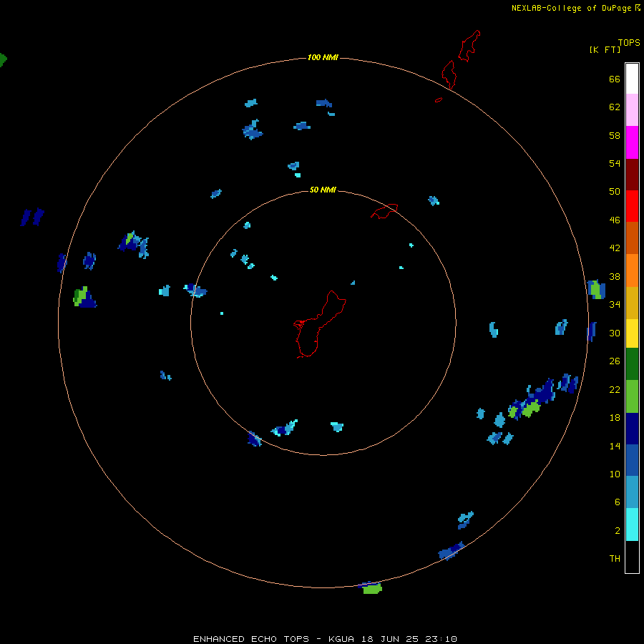Click the 66 value on the legend
Screen dimensions: 644x644
pos(615,79)
